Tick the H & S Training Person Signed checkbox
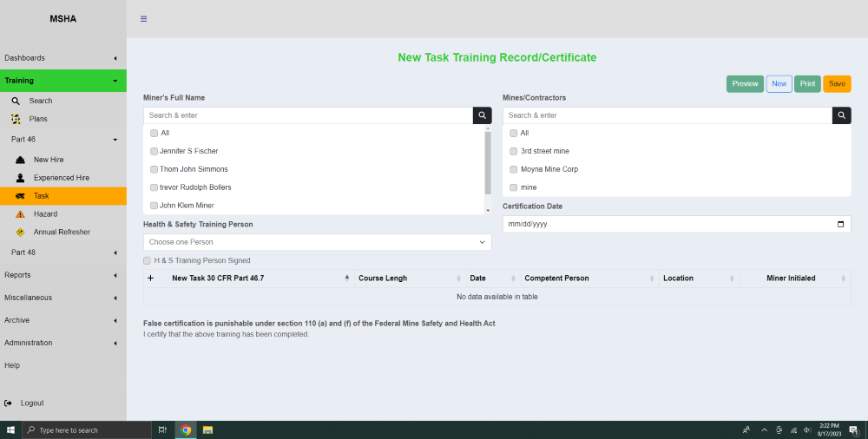Screen dimensions: 868x439 tap(147, 261)
